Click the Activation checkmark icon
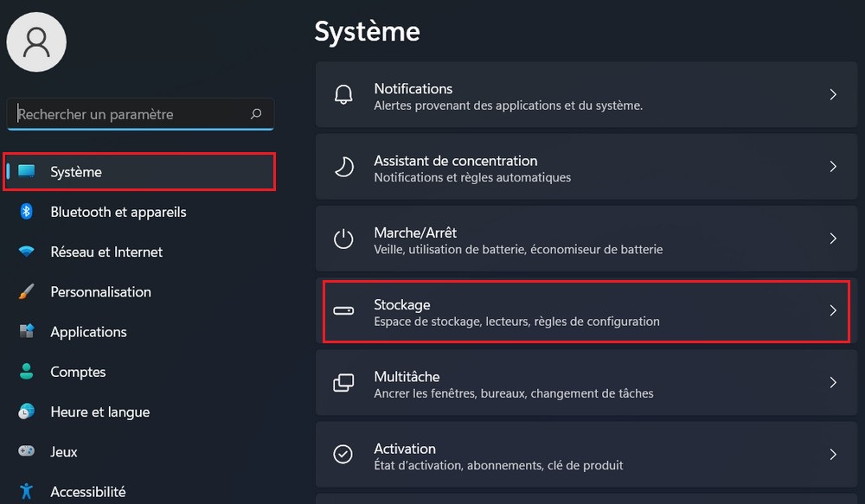 (x=343, y=454)
